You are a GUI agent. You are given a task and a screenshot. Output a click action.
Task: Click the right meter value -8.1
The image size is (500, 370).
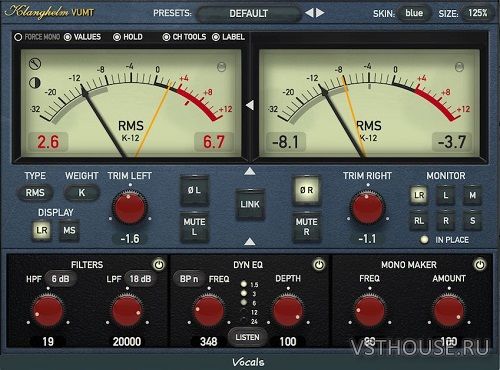285,142
